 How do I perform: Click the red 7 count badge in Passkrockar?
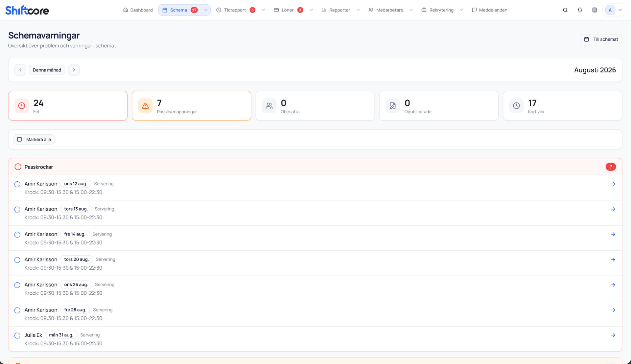pos(611,167)
